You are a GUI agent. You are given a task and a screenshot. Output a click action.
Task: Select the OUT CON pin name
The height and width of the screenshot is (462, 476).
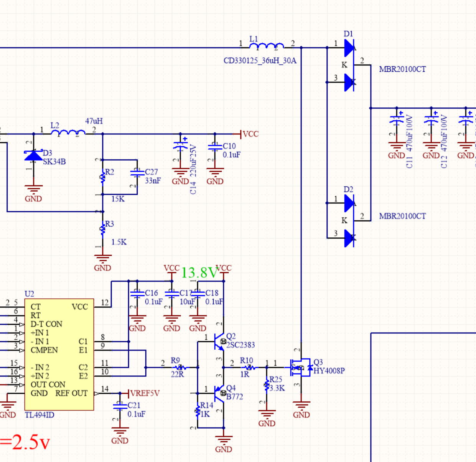click(48, 385)
